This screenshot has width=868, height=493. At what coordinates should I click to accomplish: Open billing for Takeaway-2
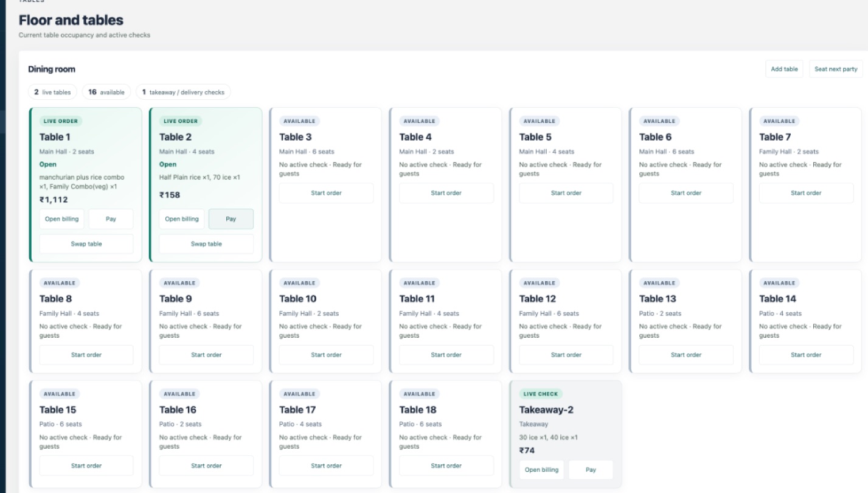coord(541,470)
